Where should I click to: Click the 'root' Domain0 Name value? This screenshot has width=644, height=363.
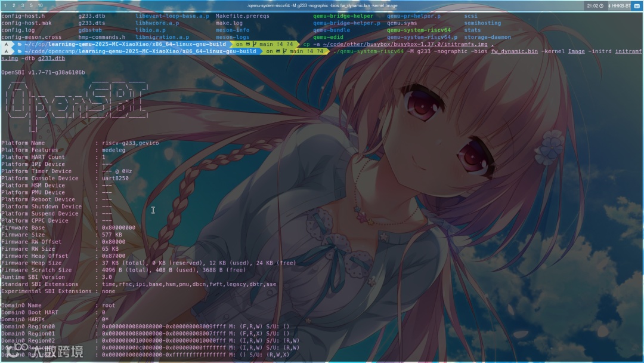(109, 306)
